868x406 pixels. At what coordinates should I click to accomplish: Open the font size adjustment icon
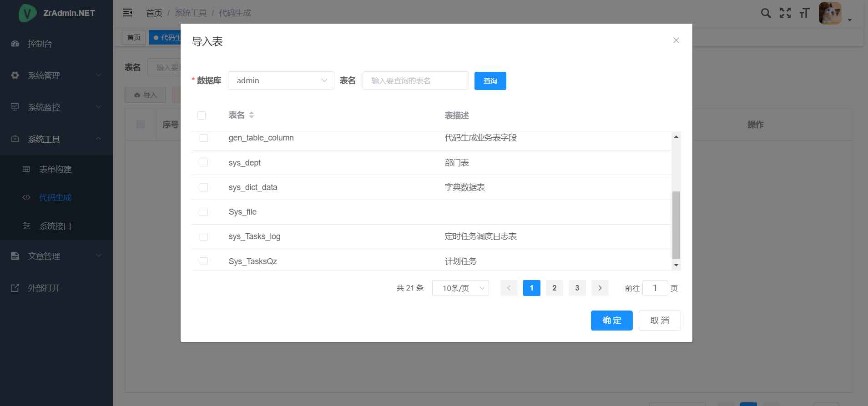point(804,13)
